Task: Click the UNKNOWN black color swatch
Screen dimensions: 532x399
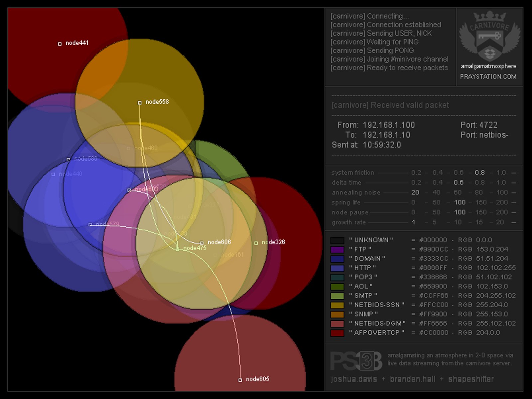Action: tap(337, 240)
